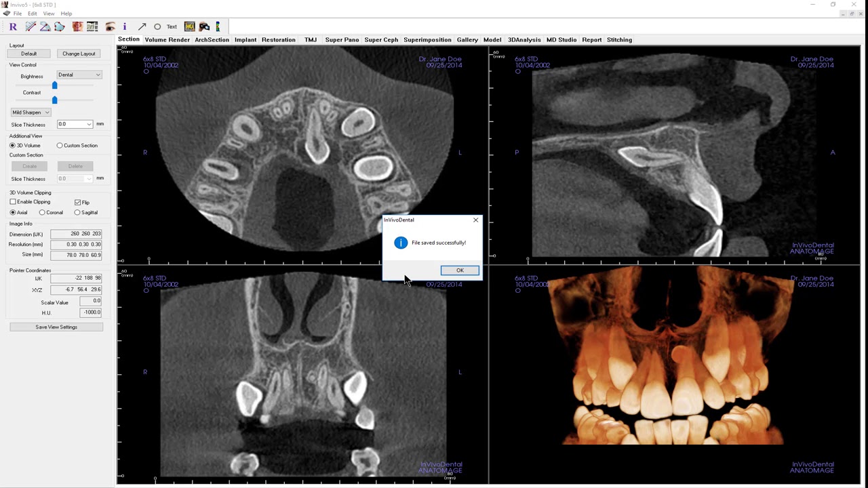Open the View menu

tap(49, 14)
